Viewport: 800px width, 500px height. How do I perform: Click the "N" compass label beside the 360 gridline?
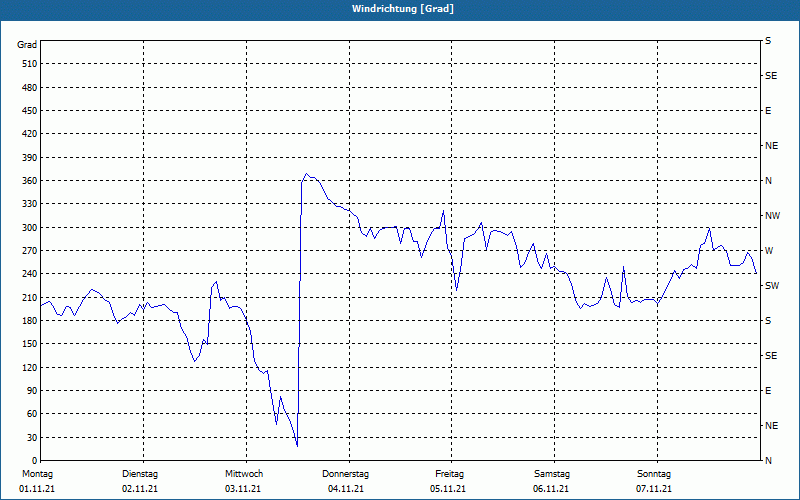pos(768,181)
